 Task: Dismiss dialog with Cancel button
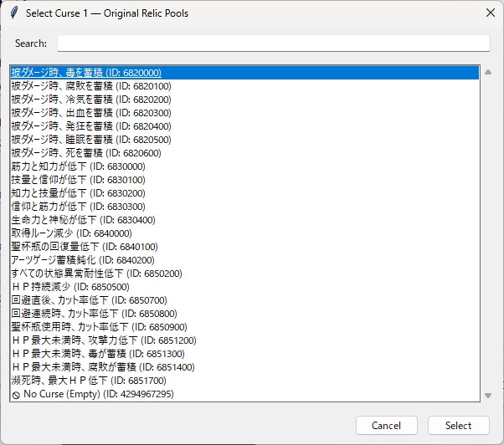click(386, 426)
